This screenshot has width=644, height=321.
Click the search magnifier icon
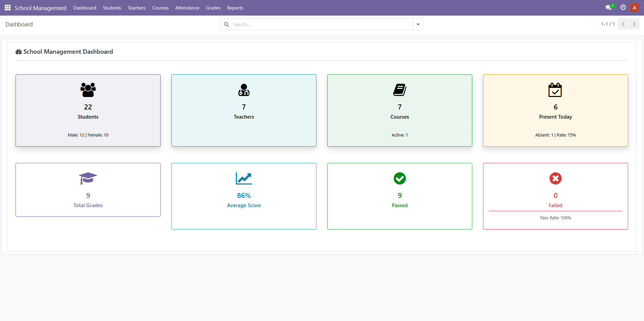(x=226, y=24)
